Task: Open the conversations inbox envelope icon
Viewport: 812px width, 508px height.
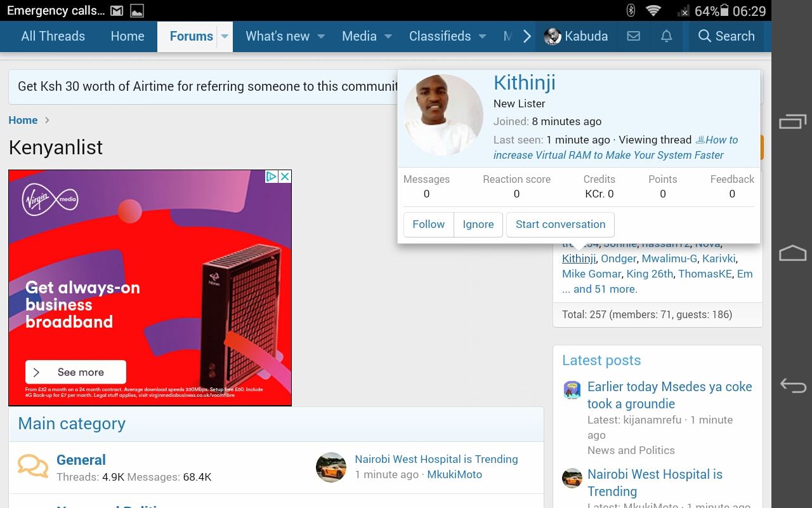Action: [633, 36]
